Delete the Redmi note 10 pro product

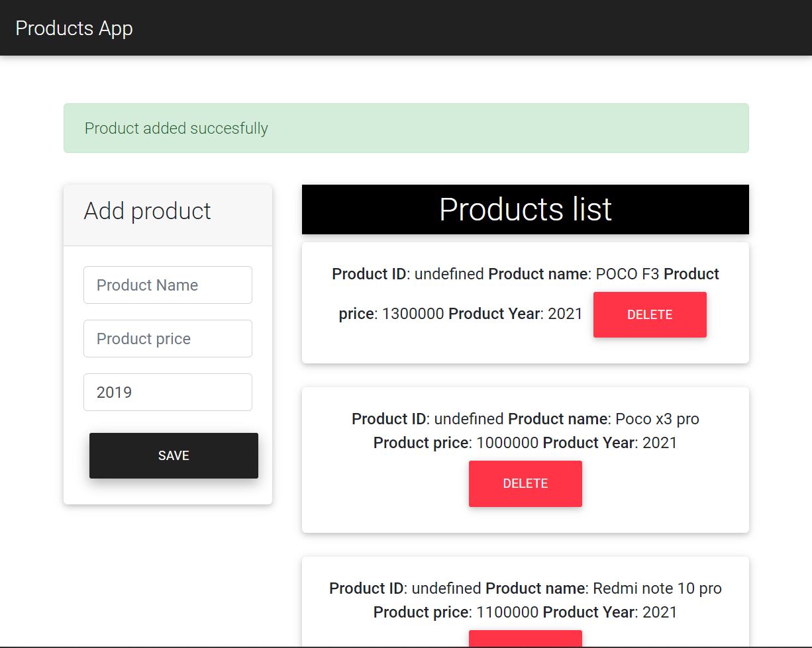click(525, 639)
